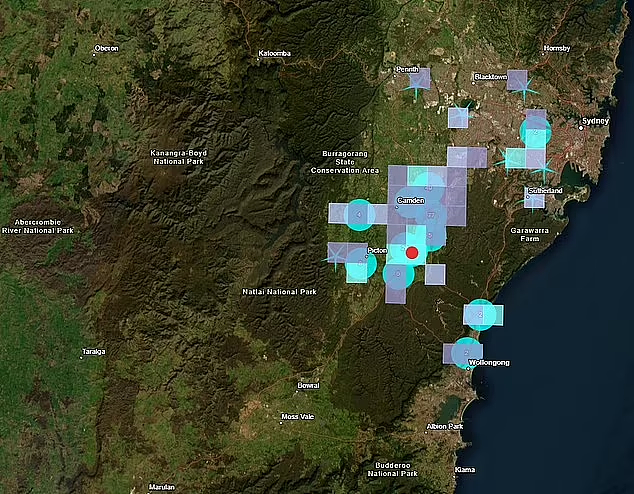Select the cyan cluster marker labeled 4
Image resolution: width=634 pixels, height=494 pixels.
[x=359, y=215]
